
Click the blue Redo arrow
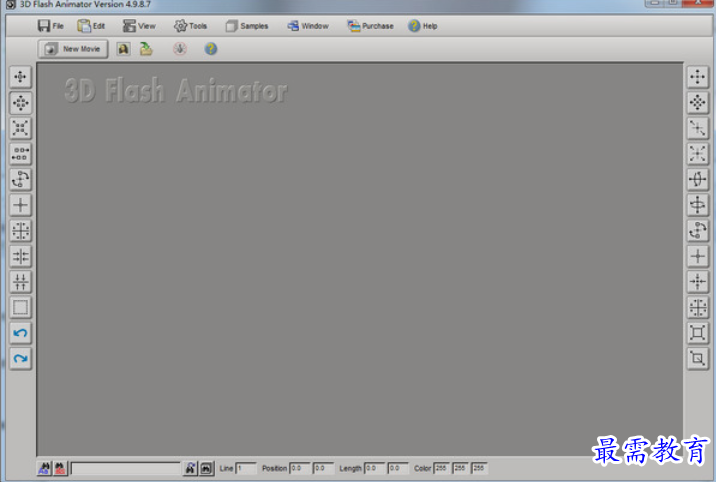click(21, 358)
